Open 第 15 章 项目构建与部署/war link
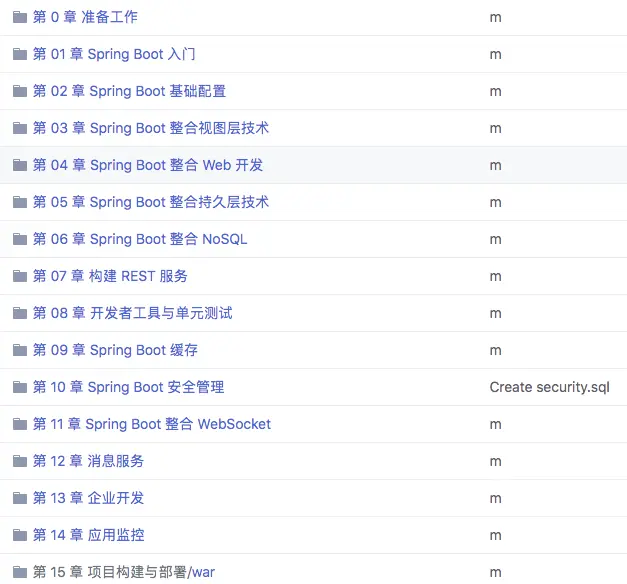Screen dimensions: 627x584 (x=124, y=572)
